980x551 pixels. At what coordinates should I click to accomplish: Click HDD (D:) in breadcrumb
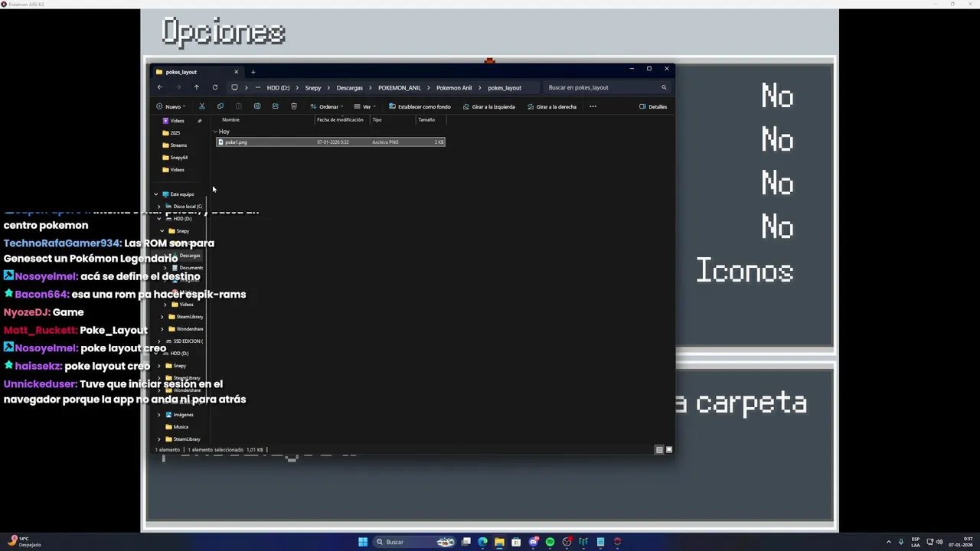[x=278, y=88]
